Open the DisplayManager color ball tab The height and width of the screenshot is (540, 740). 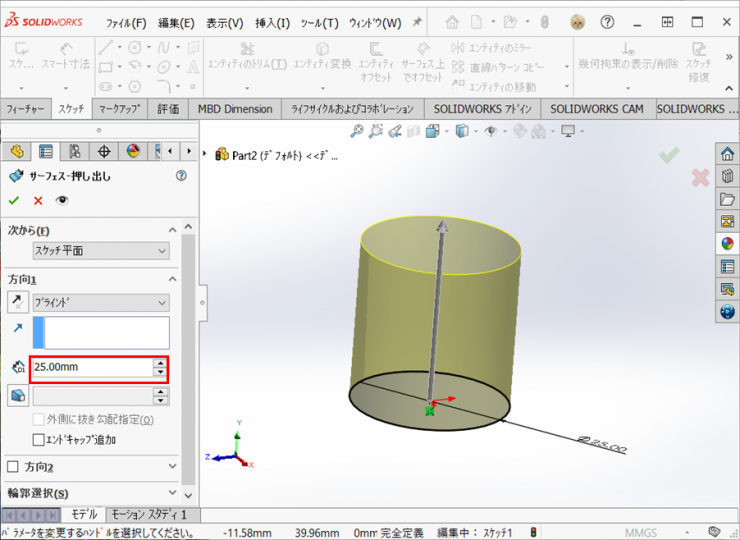[132, 151]
